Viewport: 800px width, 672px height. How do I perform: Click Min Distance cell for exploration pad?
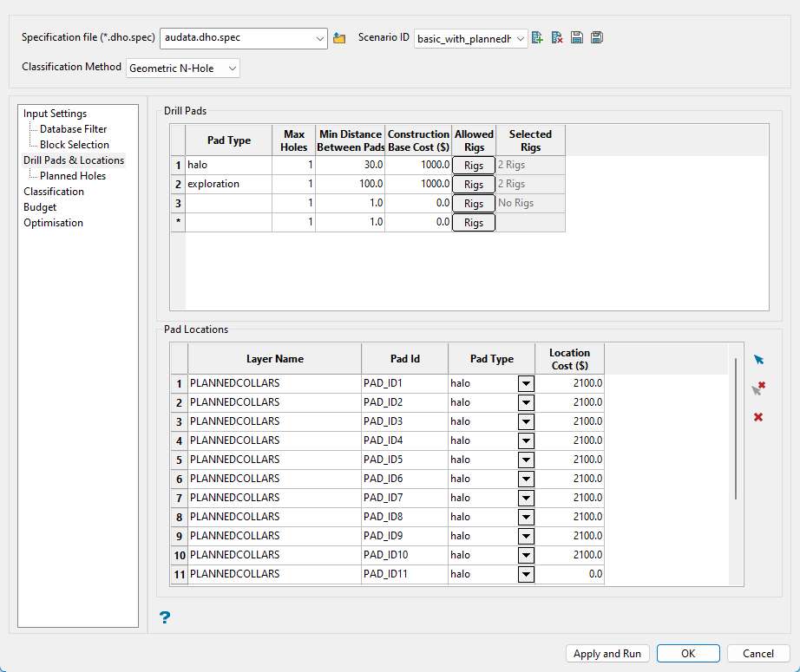[x=350, y=185]
